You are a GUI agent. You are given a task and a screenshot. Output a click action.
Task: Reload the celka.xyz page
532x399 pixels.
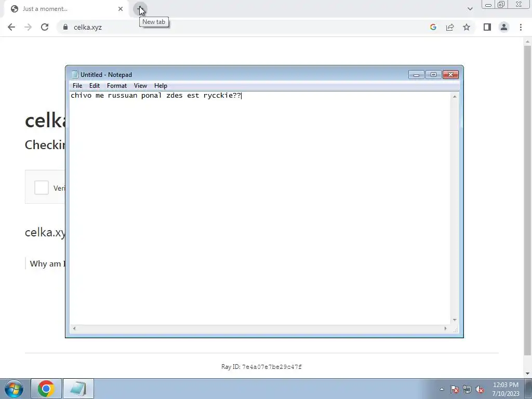tap(45, 27)
